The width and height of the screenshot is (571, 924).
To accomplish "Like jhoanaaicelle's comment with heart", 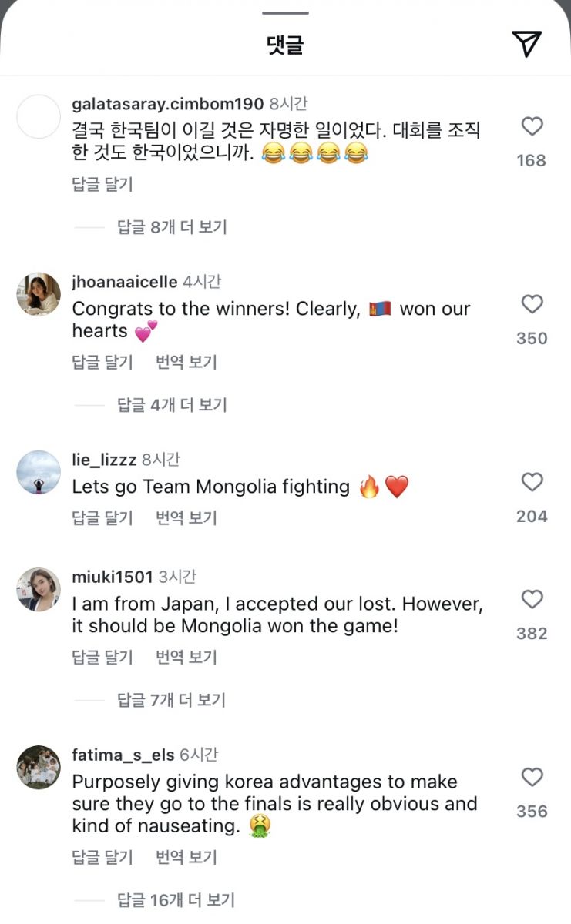I will (x=532, y=304).
